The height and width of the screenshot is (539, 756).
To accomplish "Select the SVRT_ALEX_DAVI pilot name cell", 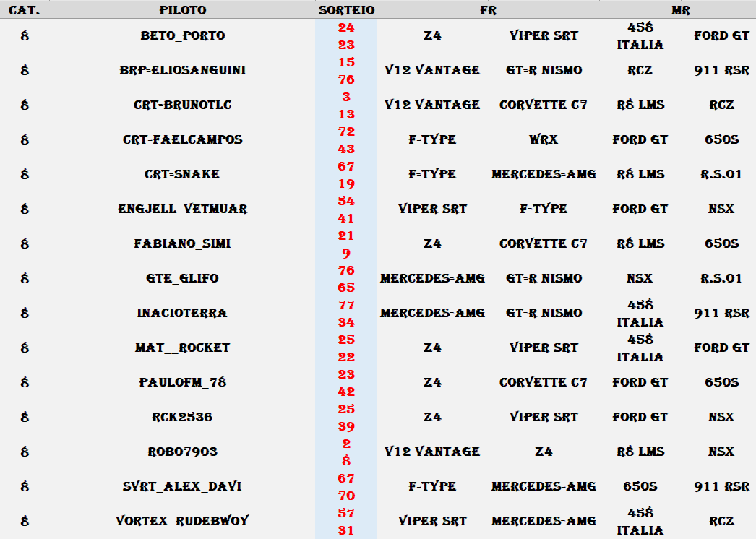I will point(182,487).
